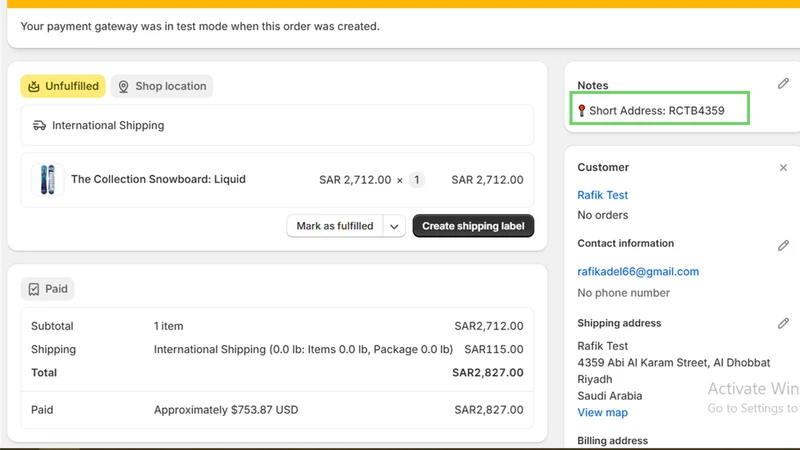Select the Riyadh city line
The width and height of the screenshot is (800, 450).
(x=594, y=380)
